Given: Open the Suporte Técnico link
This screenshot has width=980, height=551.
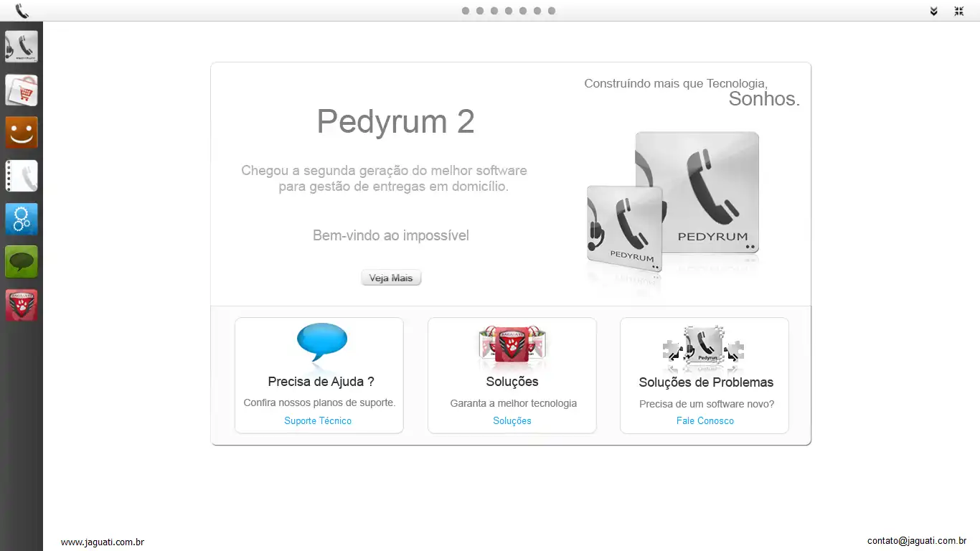Looking at the screenshot, I should (318, 421).
